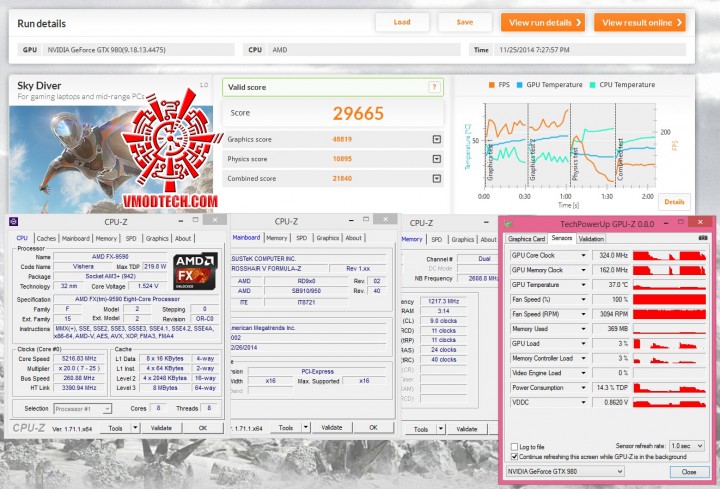Viewport: 720px width, 489px height.
Task: Open About tab in first CPU-Z window
Action: coord(183,238)
